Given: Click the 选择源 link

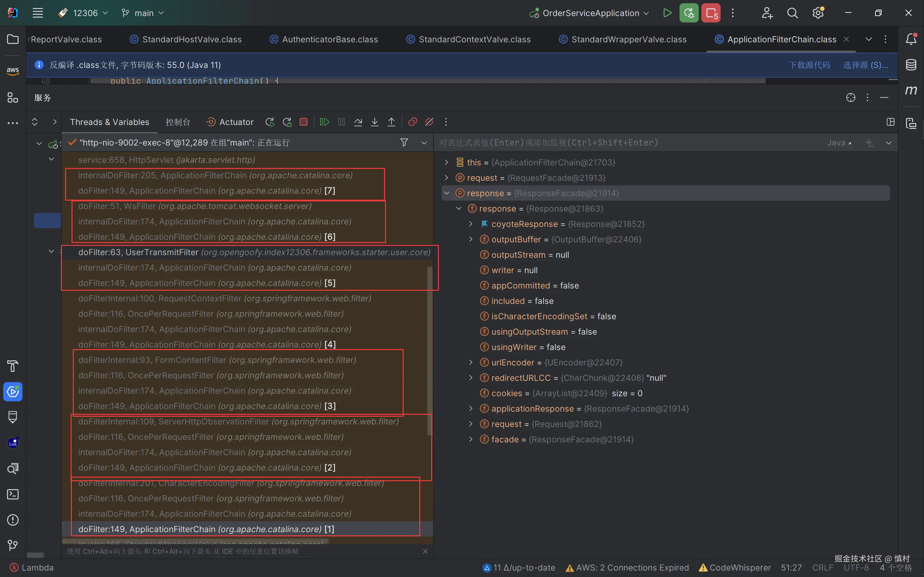Looking at the screenshot, I should point(865,65).
